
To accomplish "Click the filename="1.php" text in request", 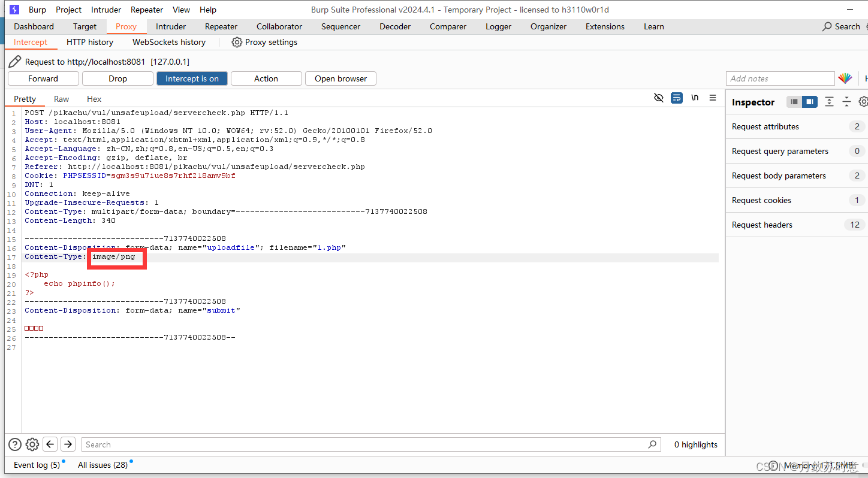I will click(x=308, y=247).
